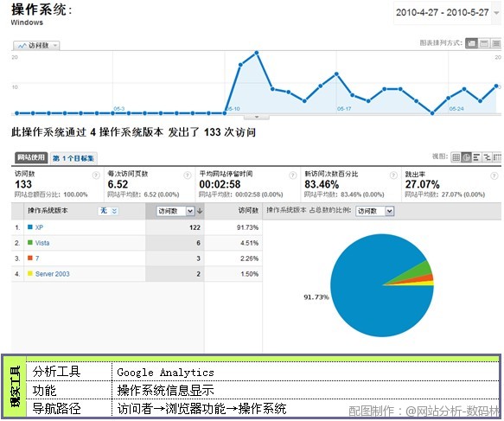Select the pie chart view icon
Screen dimensions: 504x421
[466, 157]
